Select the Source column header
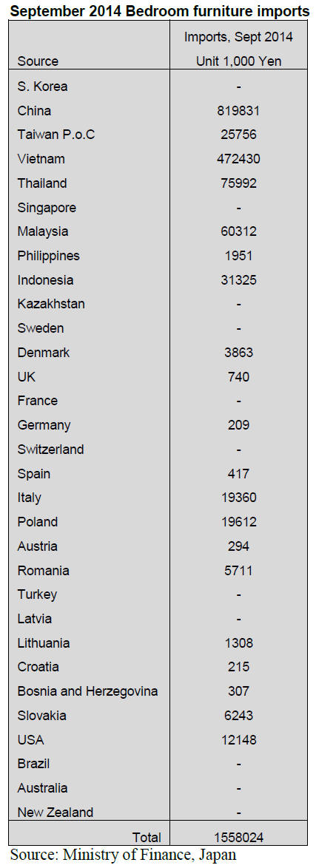This screenshot has width=316, height=868. point(38,61)
